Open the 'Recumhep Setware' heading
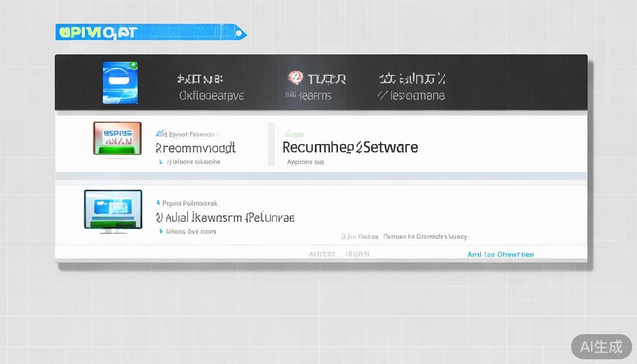 350,147
